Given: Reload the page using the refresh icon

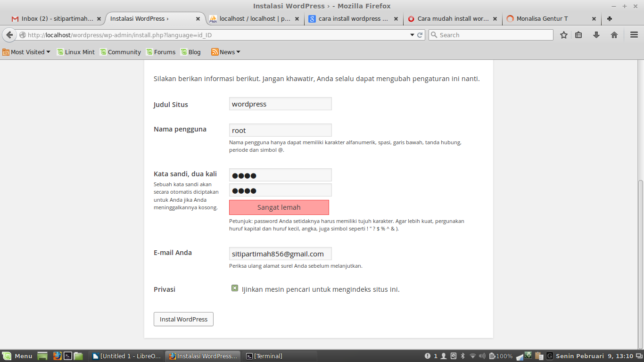Looking at the screenshot, I should tap(420, 35).
